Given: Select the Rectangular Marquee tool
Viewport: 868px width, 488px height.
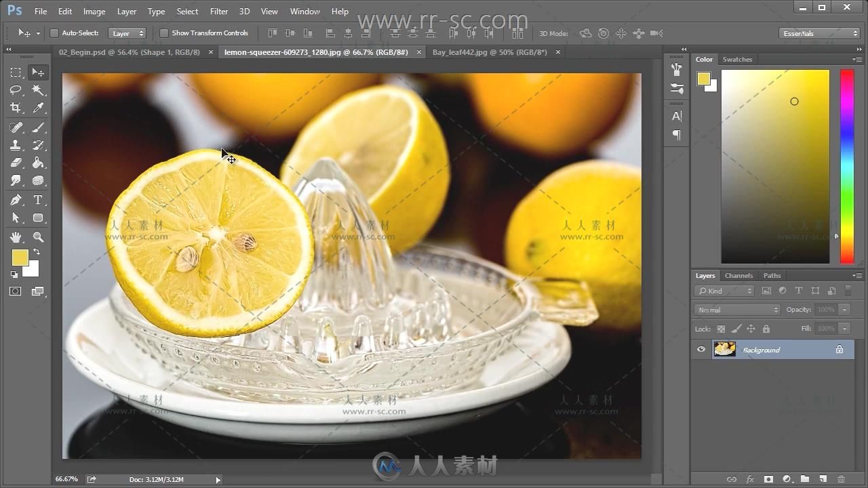Looking at the screenshot, I should (x=16, y=72).
